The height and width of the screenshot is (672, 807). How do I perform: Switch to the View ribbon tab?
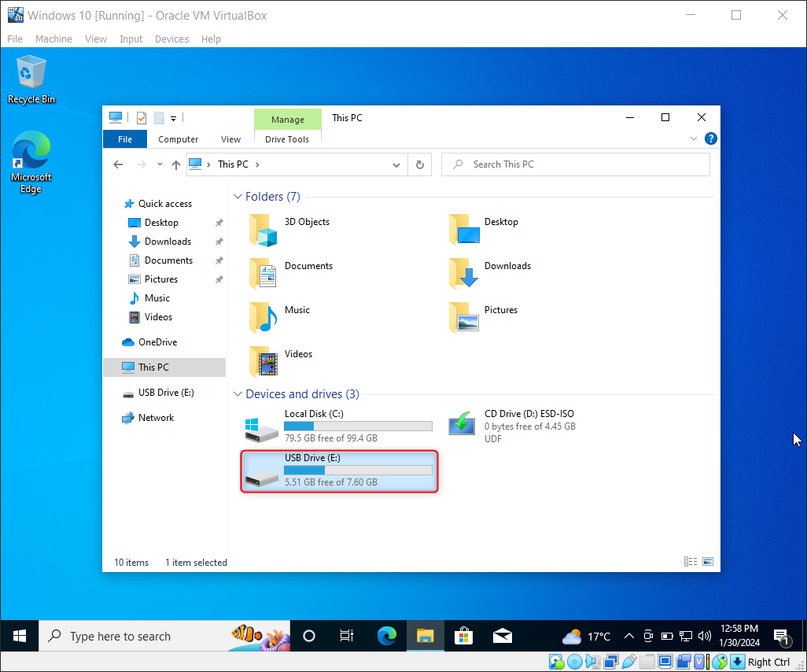pyautogui.click(x=230, y=139)
